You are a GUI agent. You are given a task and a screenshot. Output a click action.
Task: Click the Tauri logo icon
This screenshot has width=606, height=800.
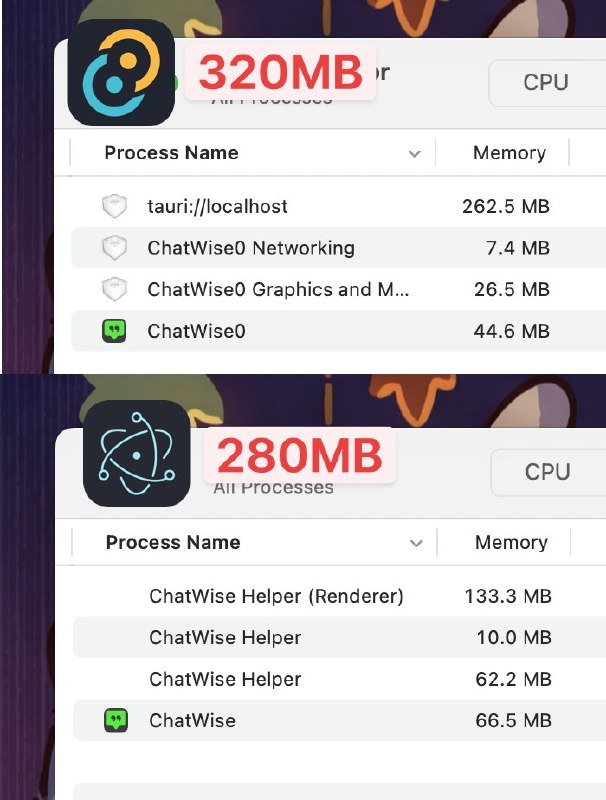(121, 73)
